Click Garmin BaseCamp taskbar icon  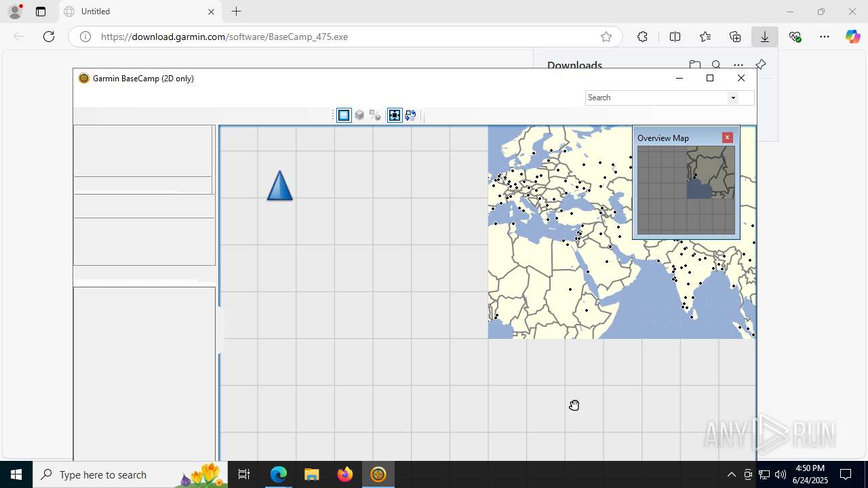(x=378, y=474)
